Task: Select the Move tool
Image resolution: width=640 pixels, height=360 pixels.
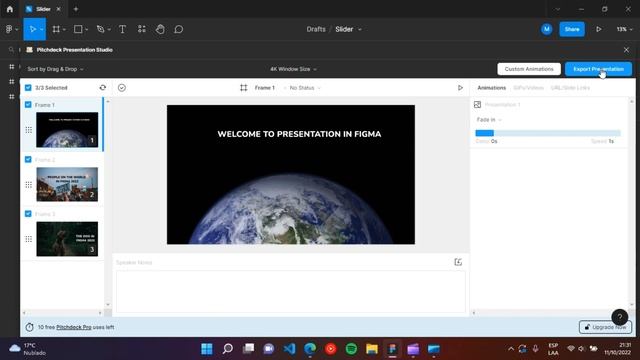Action: coord(33,29)
